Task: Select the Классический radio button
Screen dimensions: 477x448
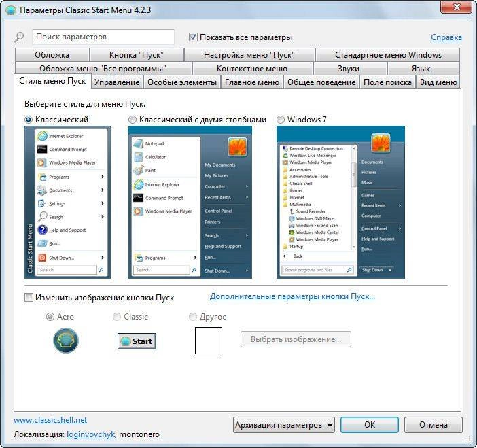Action: (29, 120)
